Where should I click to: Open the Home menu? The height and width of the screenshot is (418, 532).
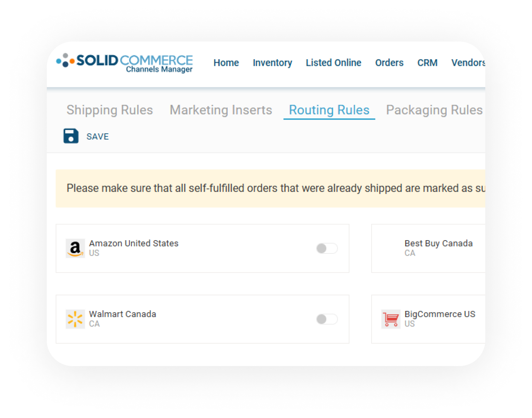pyautogui.click(x=226, y=63)
